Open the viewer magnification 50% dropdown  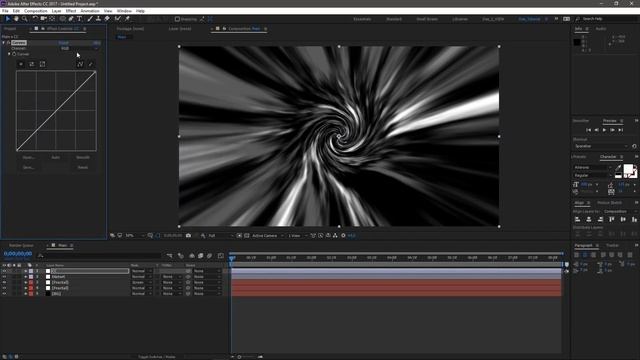(134, 236)
